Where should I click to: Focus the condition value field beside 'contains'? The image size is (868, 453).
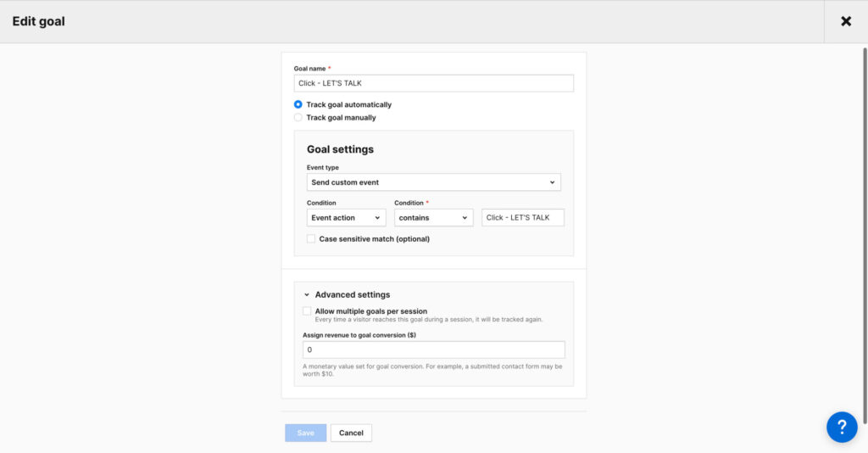click(x=522, y=218)
